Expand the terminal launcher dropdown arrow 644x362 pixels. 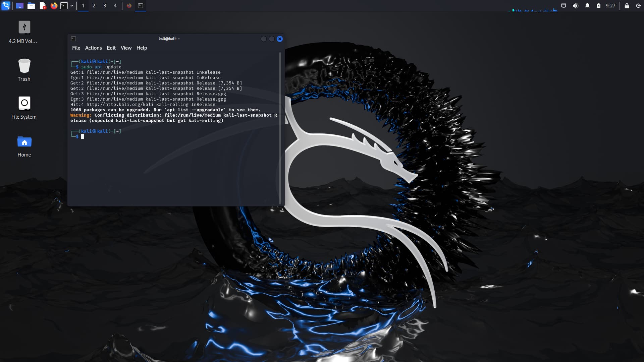(72, 6)
